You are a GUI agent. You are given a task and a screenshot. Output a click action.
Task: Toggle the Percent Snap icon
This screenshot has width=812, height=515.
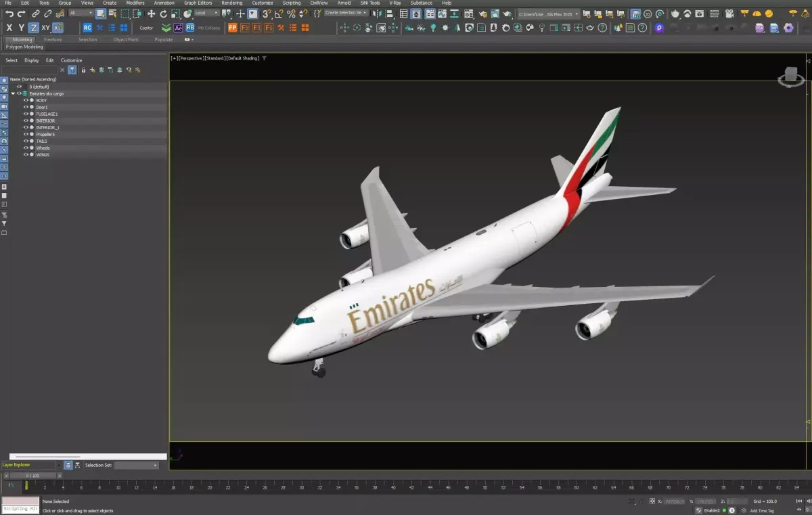coord(291,14)
